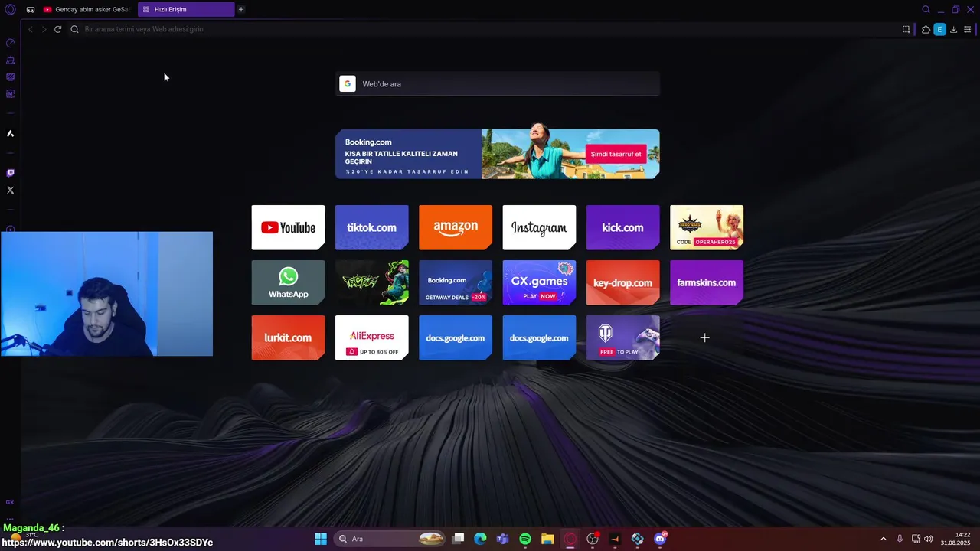Click the taskbar Ara search box
The width and height of the screenshot is (980, 551).
(x=391, y=539)
